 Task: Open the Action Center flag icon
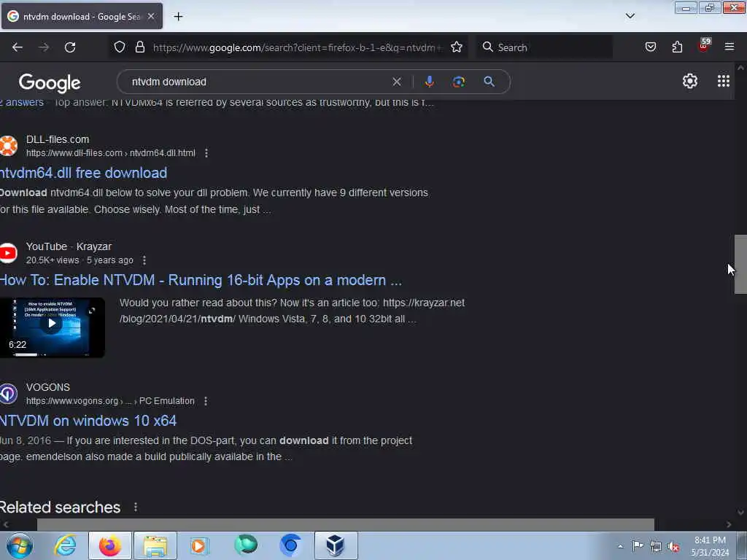point(638,545)
